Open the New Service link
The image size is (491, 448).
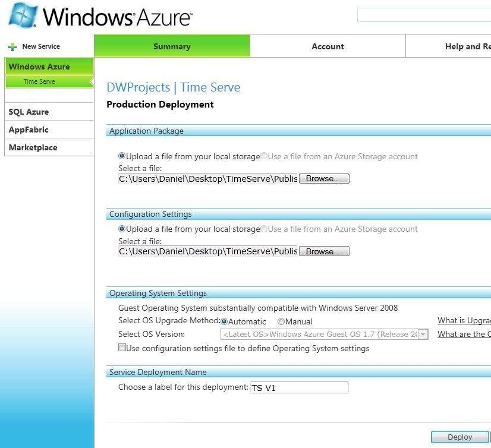pos(41,46)
